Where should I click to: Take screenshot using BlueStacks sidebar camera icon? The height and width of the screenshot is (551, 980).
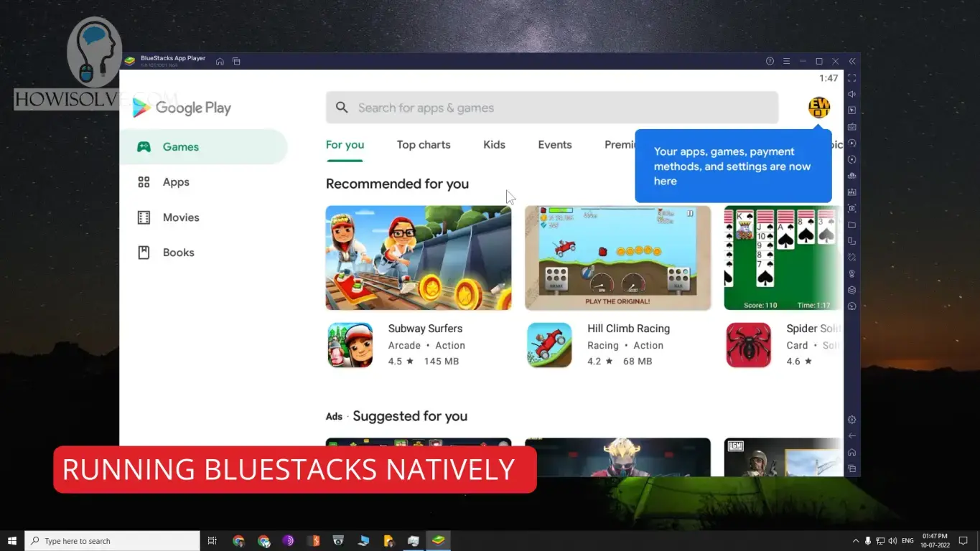(x=852, y=208)
